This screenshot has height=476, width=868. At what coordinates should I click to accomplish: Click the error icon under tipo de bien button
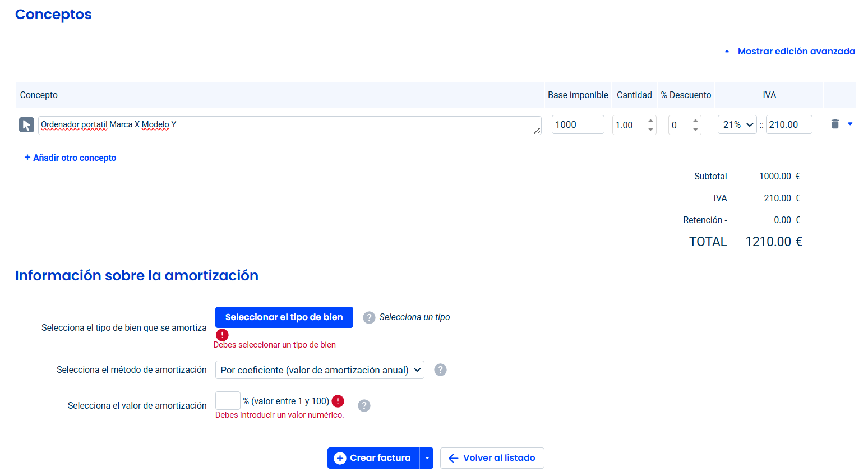(223, 335)
